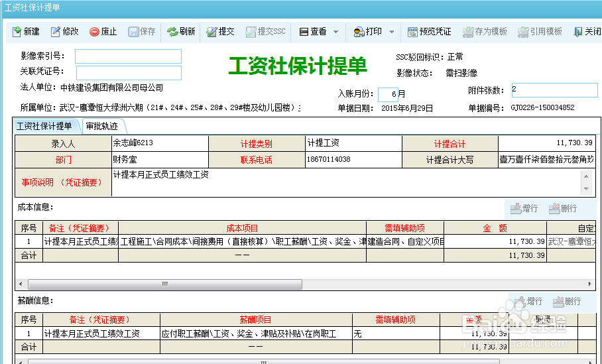The image size is (602, 364).
Task: Click the 入账月份 input field
Action: tap(387, 94)
